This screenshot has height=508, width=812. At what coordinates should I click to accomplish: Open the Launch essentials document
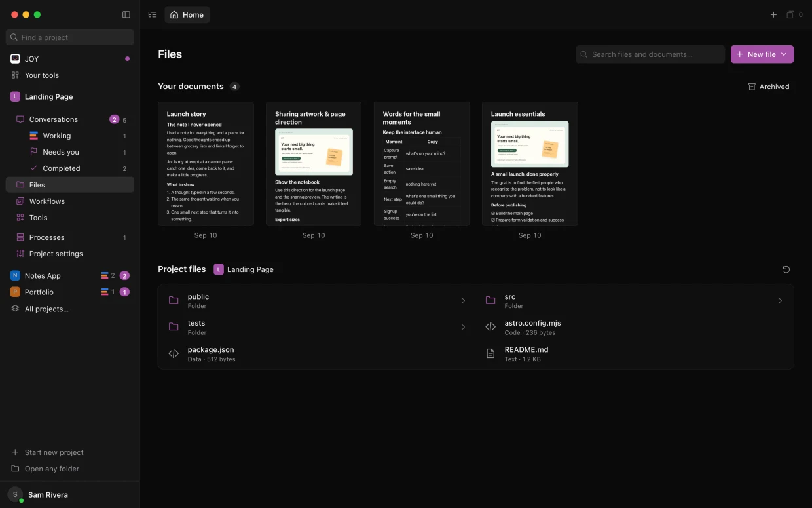click(x=530, y=164)
